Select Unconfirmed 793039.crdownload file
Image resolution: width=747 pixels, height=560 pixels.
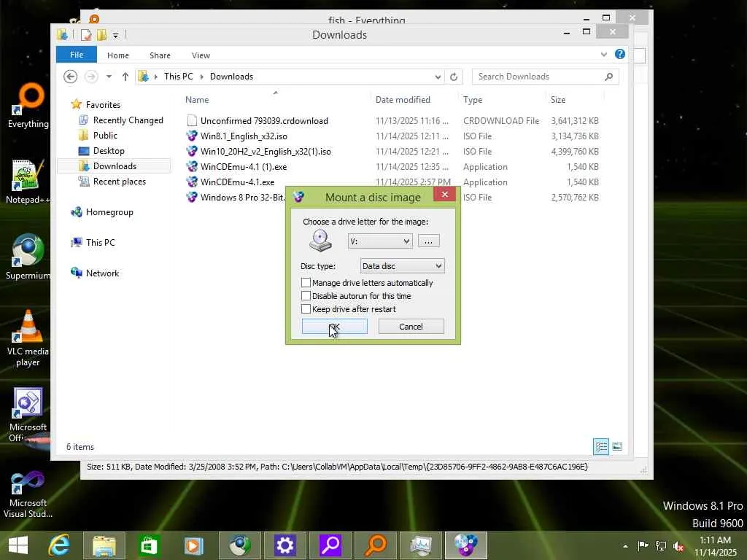pos(264,121)
